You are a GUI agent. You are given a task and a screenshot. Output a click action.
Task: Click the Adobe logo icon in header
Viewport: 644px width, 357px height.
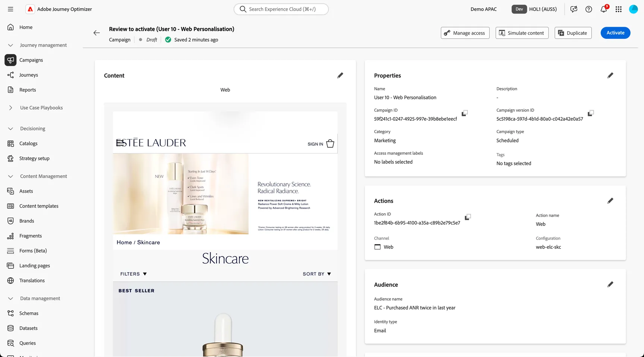click(30, 9)
